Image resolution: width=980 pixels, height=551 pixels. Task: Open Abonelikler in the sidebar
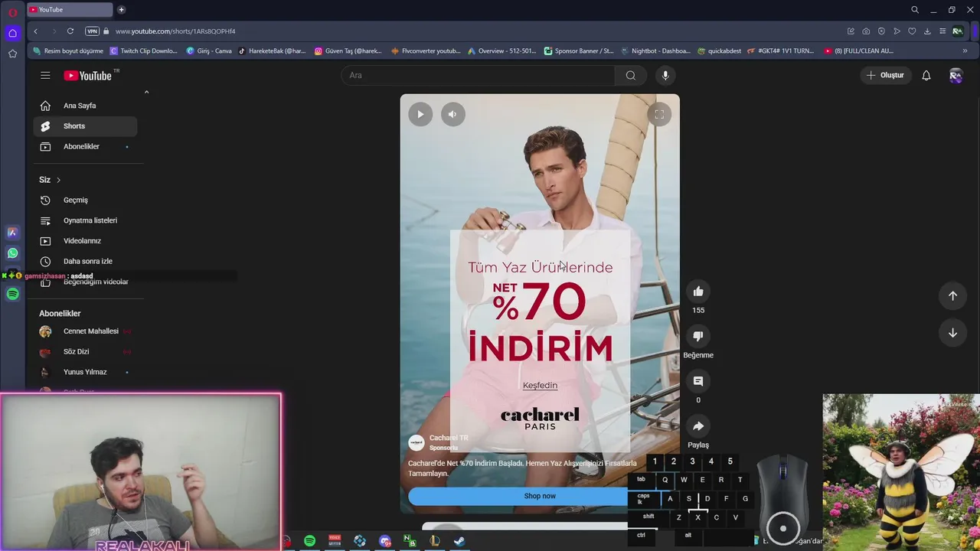[85, 147]
